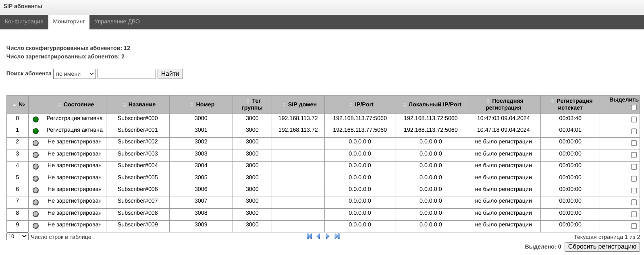Open the 'по имени' search type dropdown
644x255 pixels.
click(x=75, y=74)
